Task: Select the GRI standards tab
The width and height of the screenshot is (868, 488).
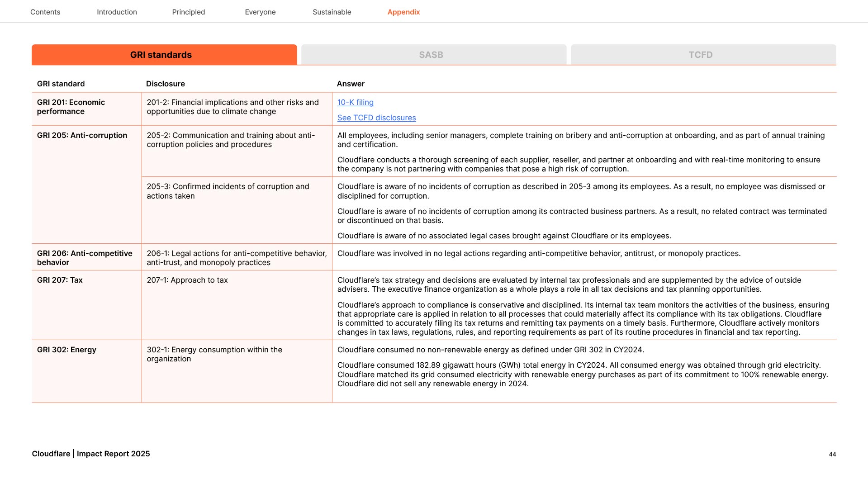Action: click(x=164, y=55)
